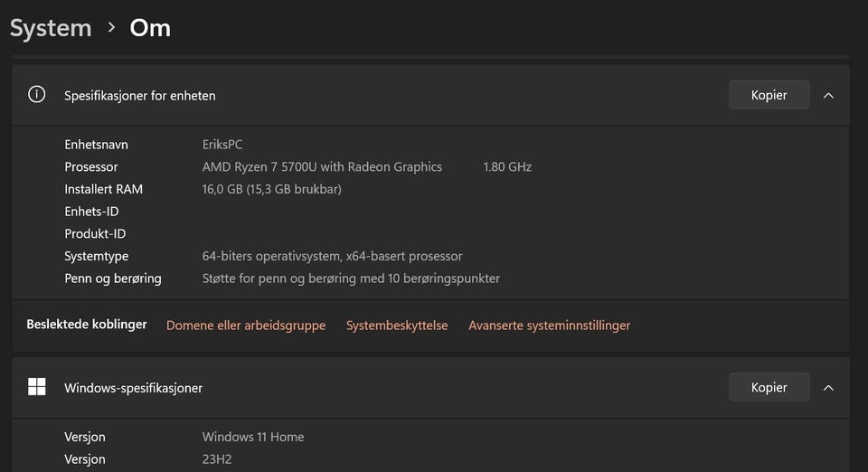Image resolution: width=868 pixels, height=472 pixels.
Task: Click the info icon beside Spesifikasjoner for enheten
Action: (x=36, y=94)
